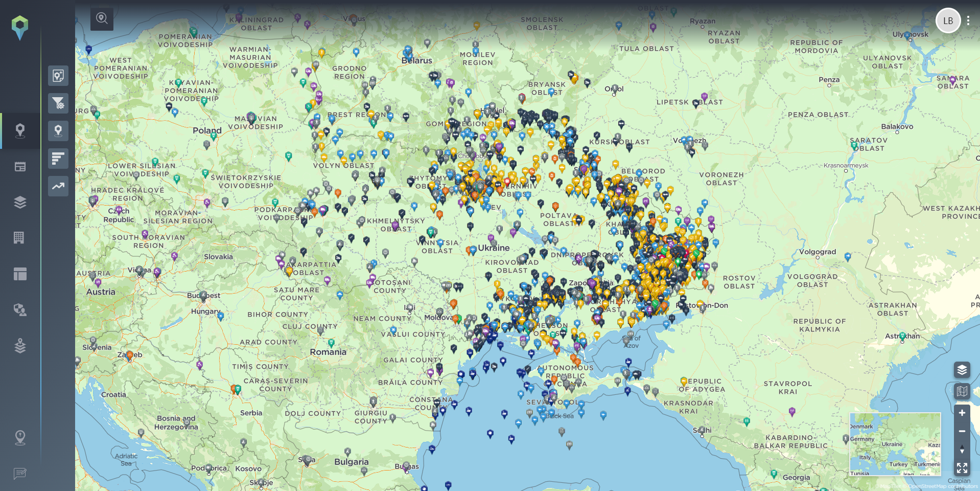Image resolution: width=980 pixels, height=491 pixels.
Task: Enter fullscreen map mode
Action: (962, 468)
